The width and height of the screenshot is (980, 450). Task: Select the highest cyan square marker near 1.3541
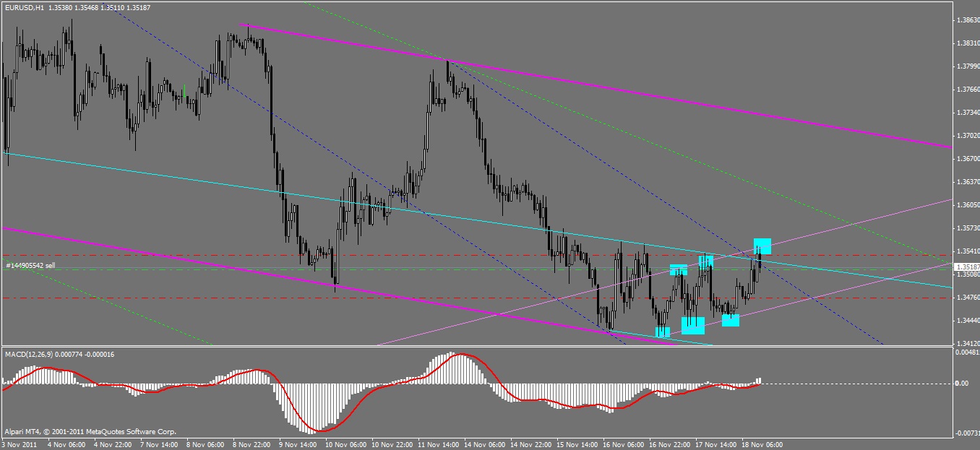tap(762, 246)
